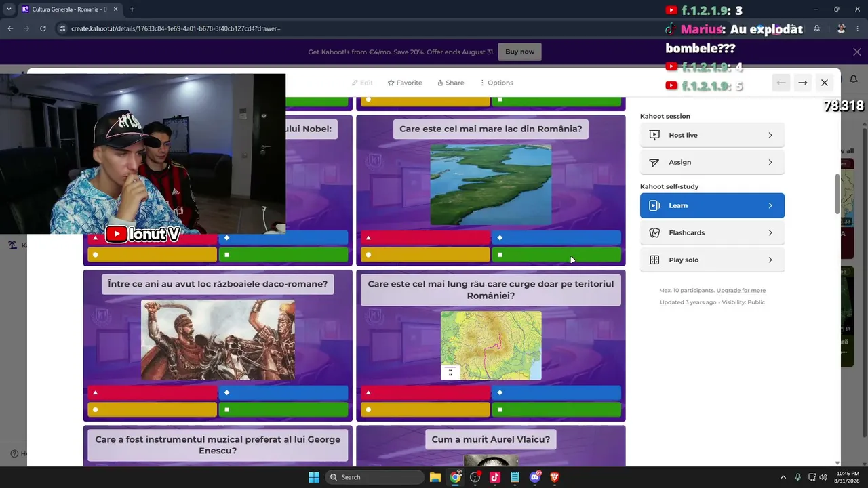
Task: Click the Buy now button
Action: point(520,52)
